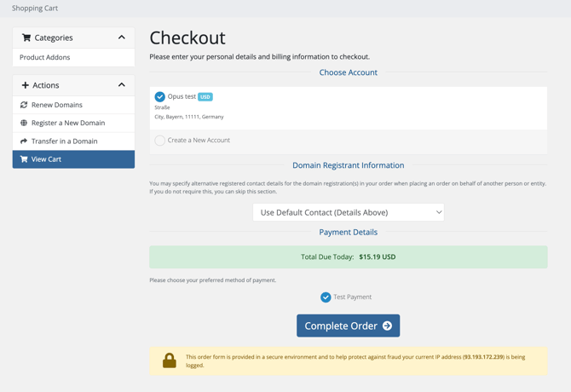Select the Create a New Account option

tap(160, 141)
